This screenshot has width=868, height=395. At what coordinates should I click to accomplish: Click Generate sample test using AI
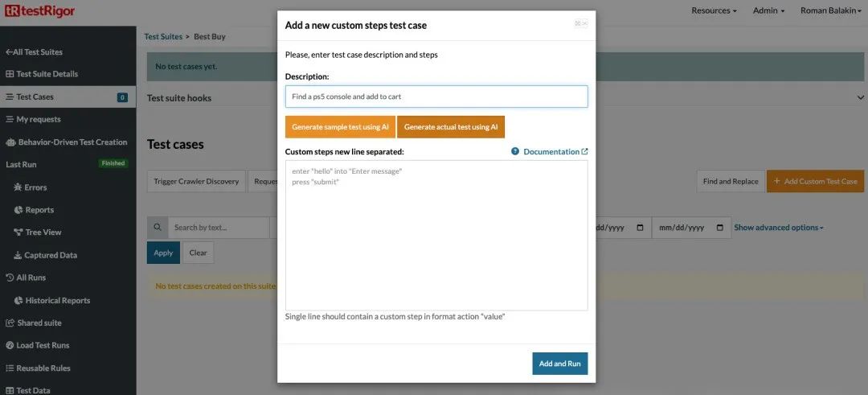tap(340, 127)
